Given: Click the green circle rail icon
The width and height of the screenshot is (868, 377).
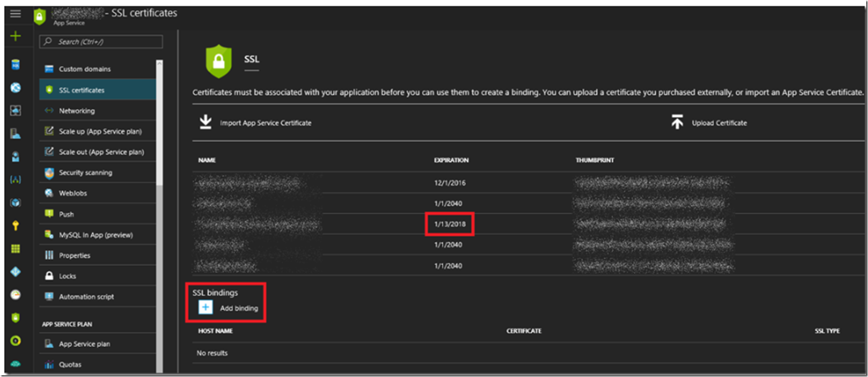Looking at the screenshot, I should (x=15, y=341).
